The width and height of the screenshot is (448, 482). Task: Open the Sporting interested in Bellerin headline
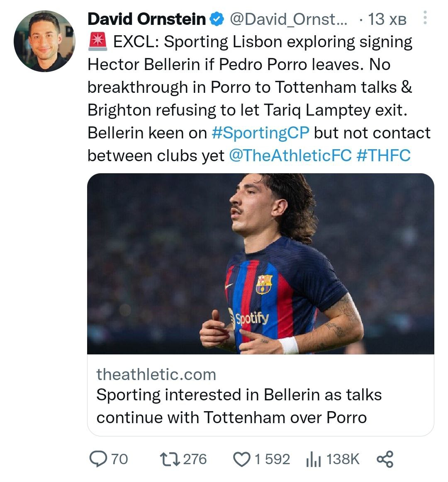pyautogui.click(x=239, y=406)
